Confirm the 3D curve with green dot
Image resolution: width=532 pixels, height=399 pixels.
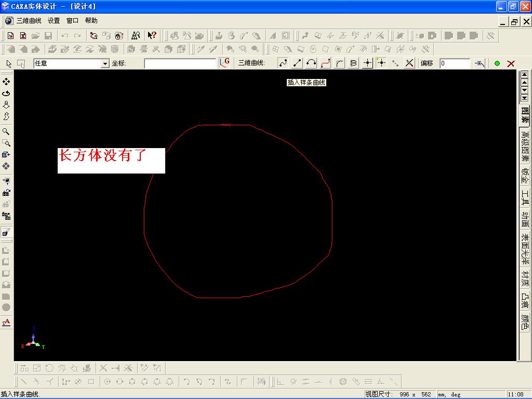[x=497, y=63]
